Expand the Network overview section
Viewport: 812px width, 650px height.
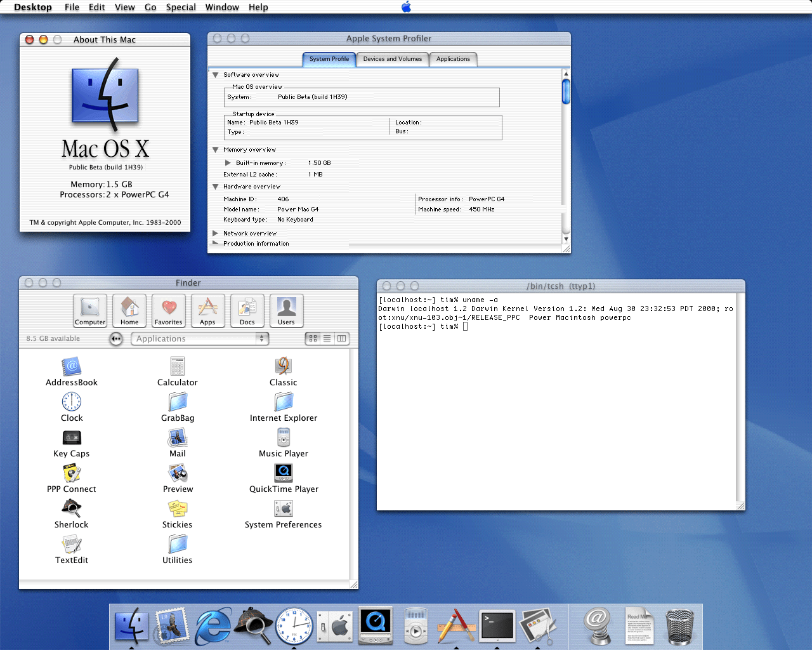click(x=215, y=233)
